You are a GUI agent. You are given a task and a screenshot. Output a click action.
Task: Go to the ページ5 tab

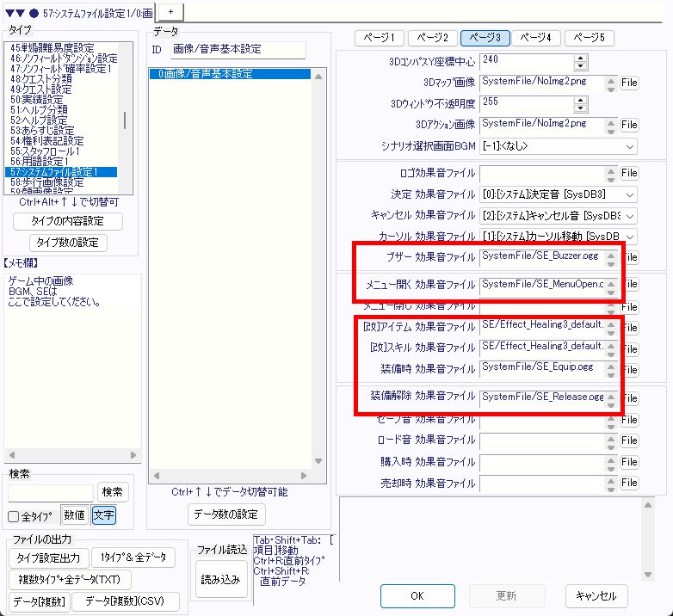click(590, 38)
